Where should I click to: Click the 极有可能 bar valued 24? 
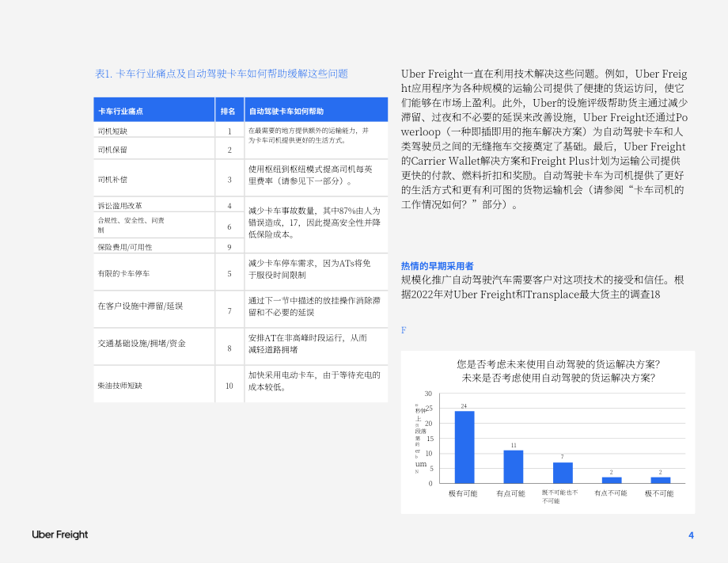[464, 447]
